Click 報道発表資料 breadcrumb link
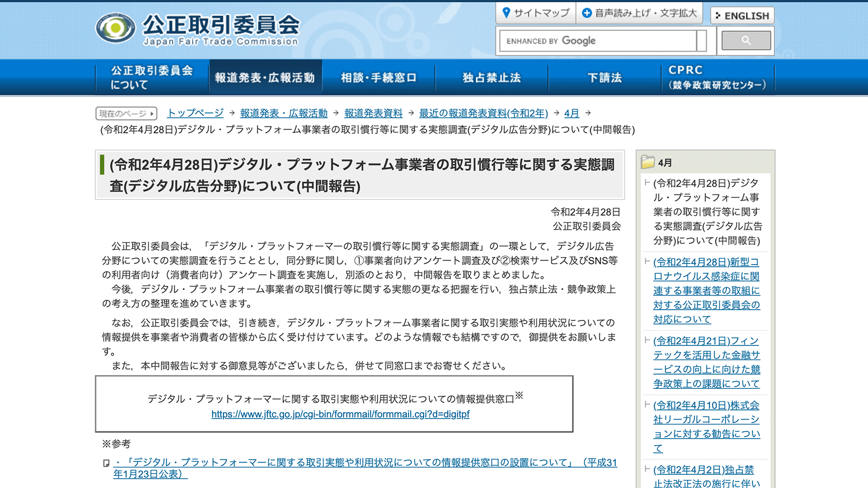 [x=373, y=113]
